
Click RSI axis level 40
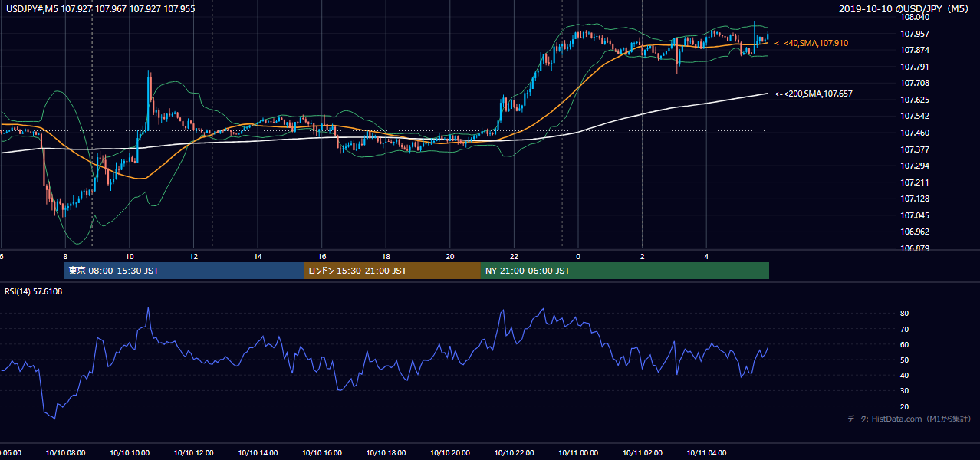point(905,375)
